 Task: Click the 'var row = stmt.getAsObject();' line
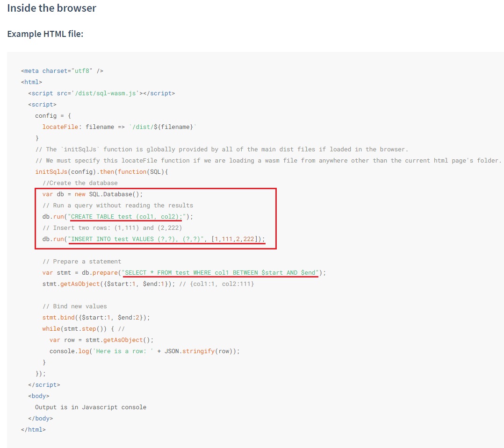[101, 340]
